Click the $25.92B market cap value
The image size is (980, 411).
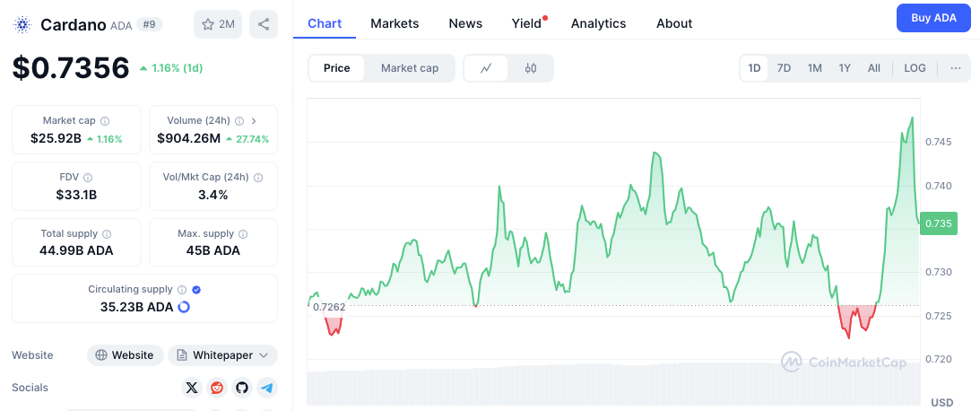56,139
